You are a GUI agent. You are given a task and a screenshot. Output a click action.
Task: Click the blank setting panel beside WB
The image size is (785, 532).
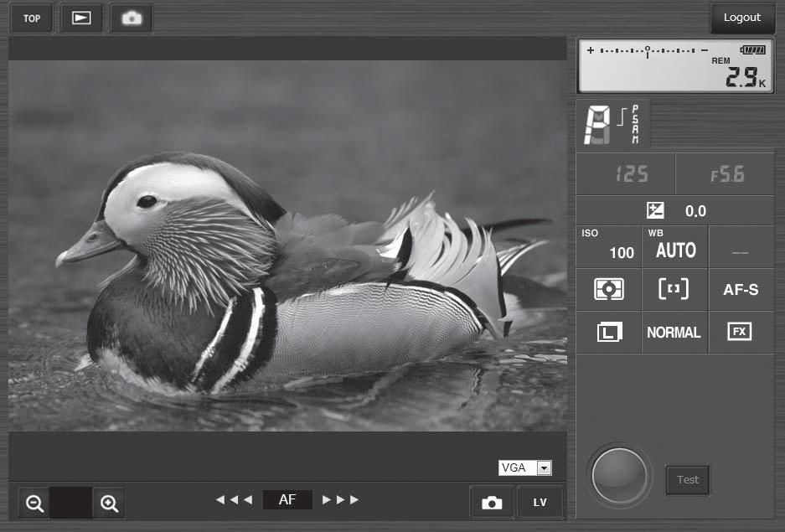tap(741, 246)
